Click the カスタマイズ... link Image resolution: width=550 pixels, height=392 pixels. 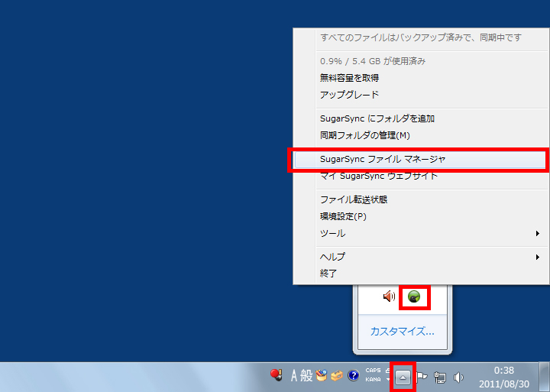403,332
